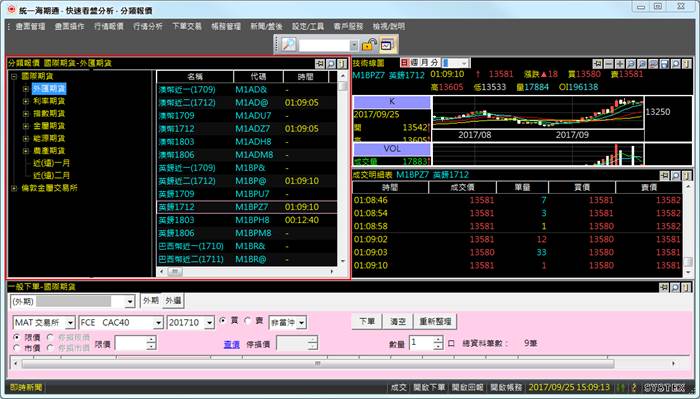The image size is (700, 399).
Task: Select the 市價 market price radio button
Action: coord(17,348)
